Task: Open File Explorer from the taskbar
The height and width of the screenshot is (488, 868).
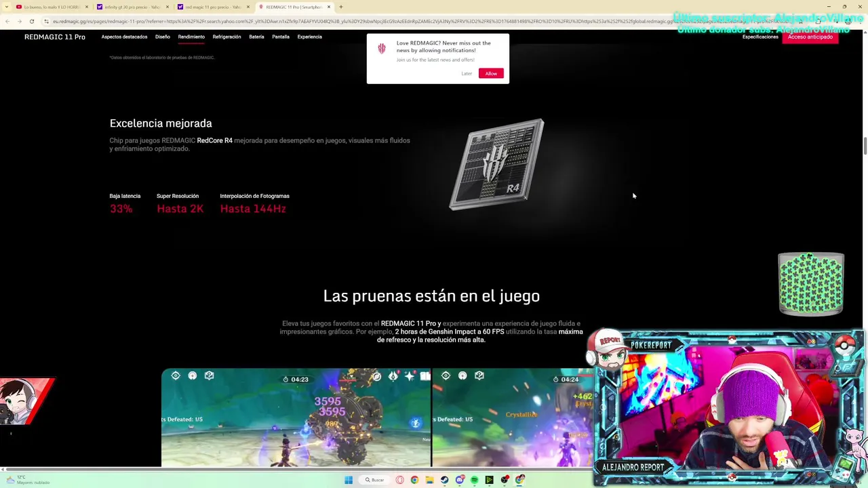Action: point(430,480)
